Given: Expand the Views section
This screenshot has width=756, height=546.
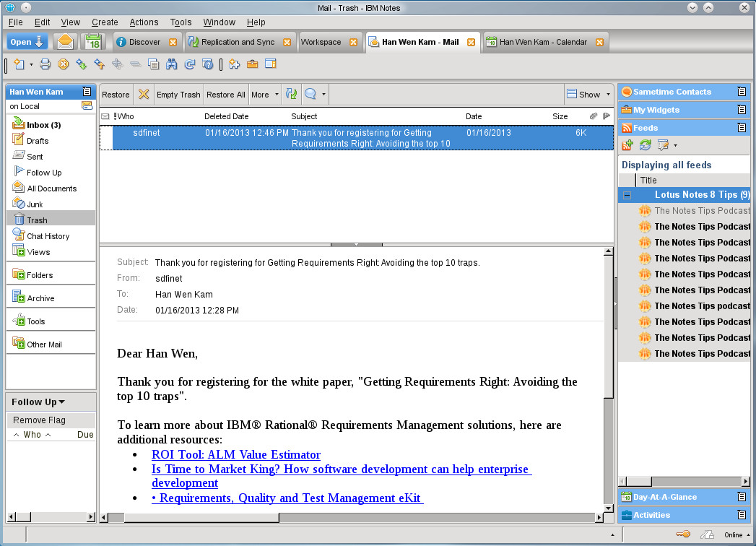Looking at the screenshot, I should click(38, 252).
